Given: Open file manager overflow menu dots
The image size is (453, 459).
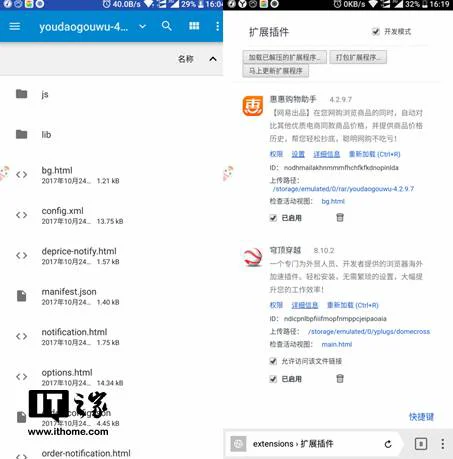Looking at the screenshot, I should (217, 26).
